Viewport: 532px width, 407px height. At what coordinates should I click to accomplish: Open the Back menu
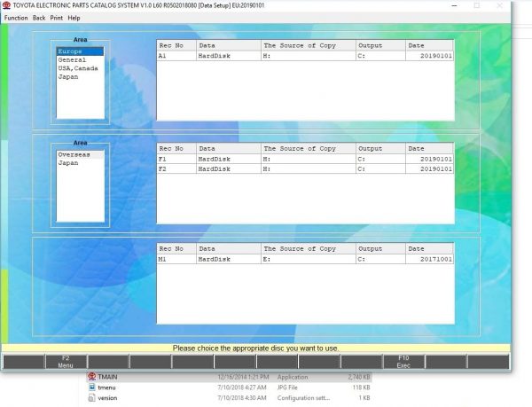coord(39,18)
